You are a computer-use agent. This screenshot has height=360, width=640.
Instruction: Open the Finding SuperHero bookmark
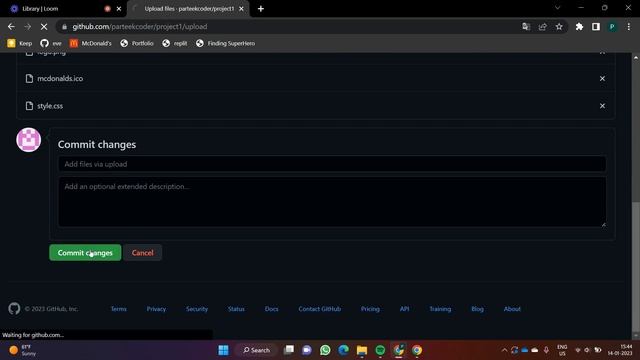[x=225, y=43]
